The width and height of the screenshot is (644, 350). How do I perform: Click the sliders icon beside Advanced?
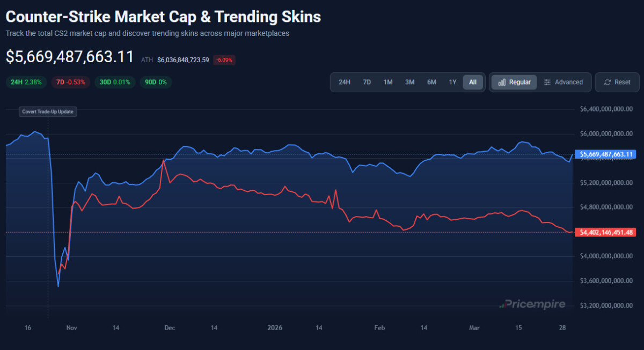tap(547, 83)
